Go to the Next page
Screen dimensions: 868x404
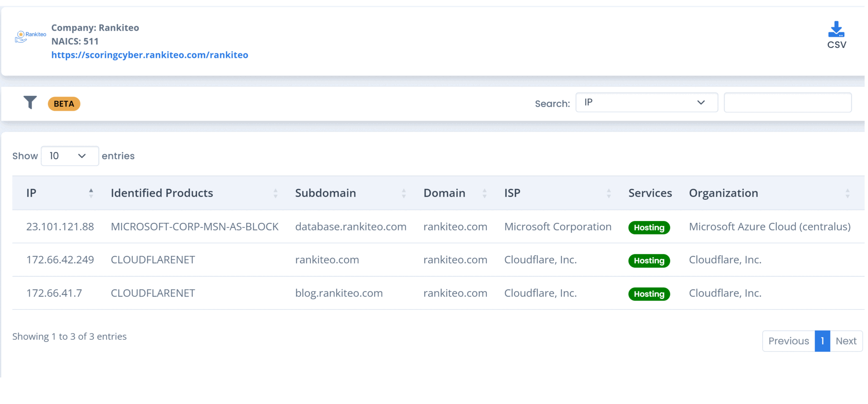846,341
